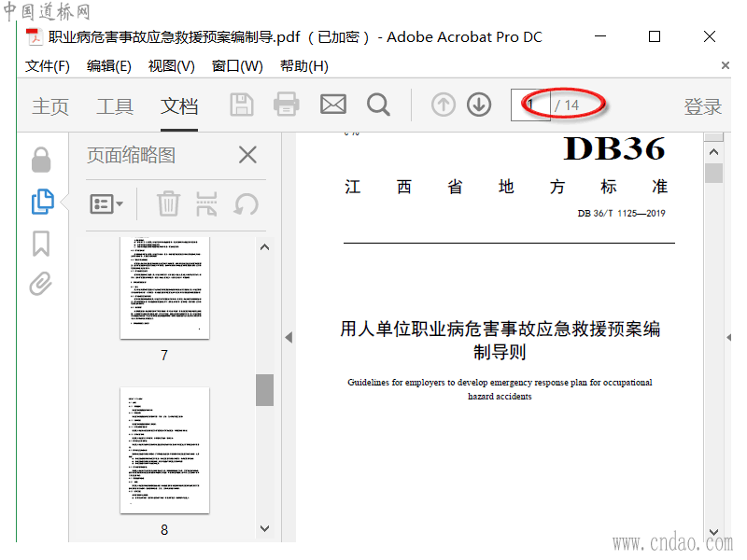Go to next page arrow
The image size is (747, 560).
[479, 105]
